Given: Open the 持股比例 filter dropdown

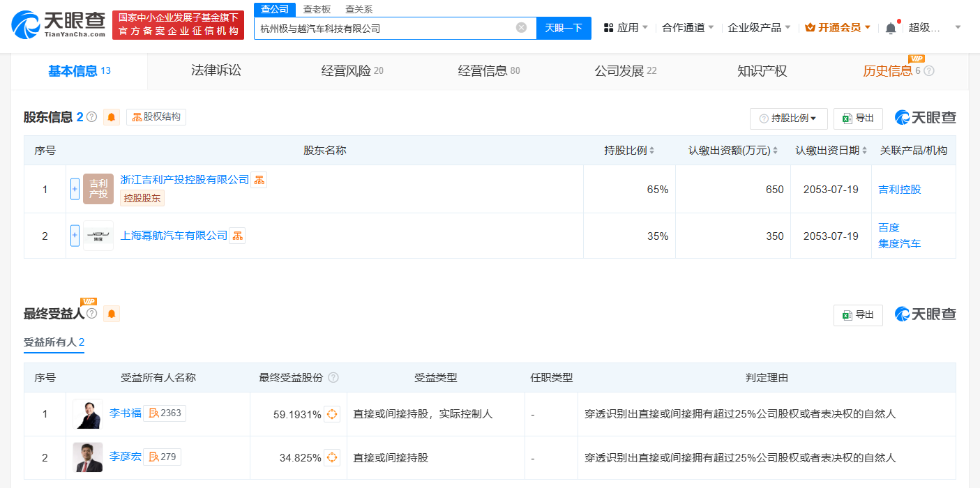Looking at the screenshot, I should click(789, 119).
